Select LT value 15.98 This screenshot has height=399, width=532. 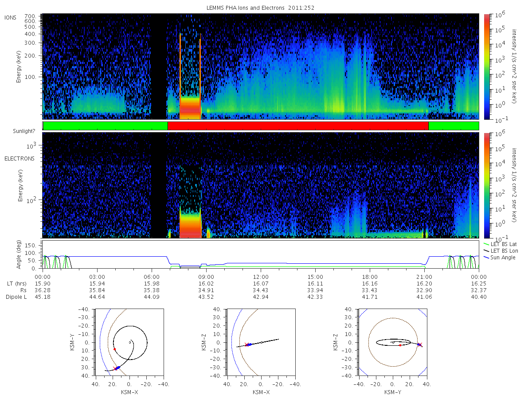pos(152,283)
